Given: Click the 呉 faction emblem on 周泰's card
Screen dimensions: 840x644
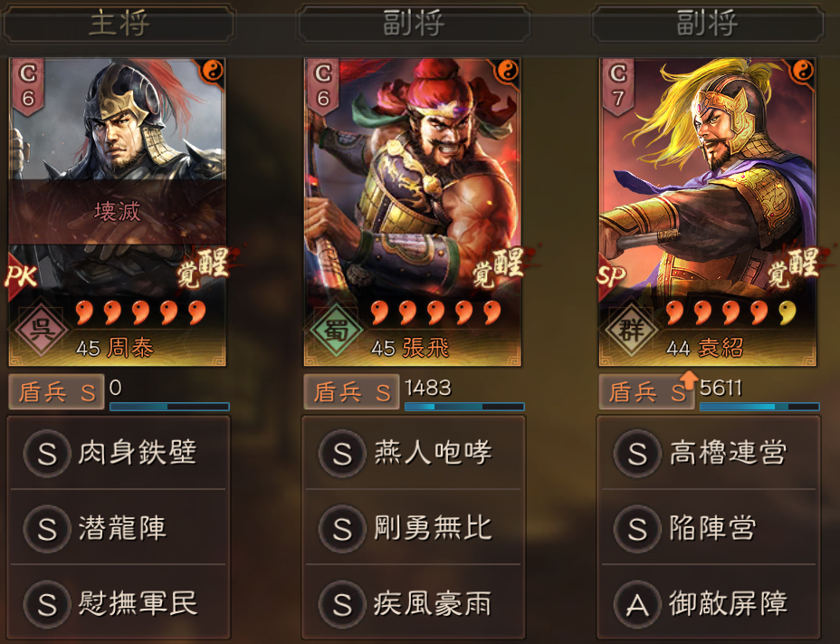Looking at the screenshot, I should pyautogui.click(x=42, y=329).
